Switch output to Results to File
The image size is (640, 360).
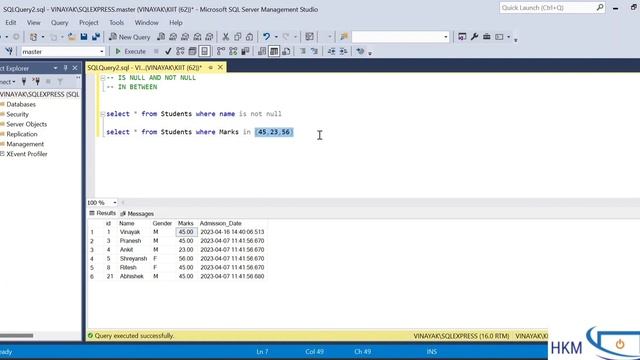(286, 51)
